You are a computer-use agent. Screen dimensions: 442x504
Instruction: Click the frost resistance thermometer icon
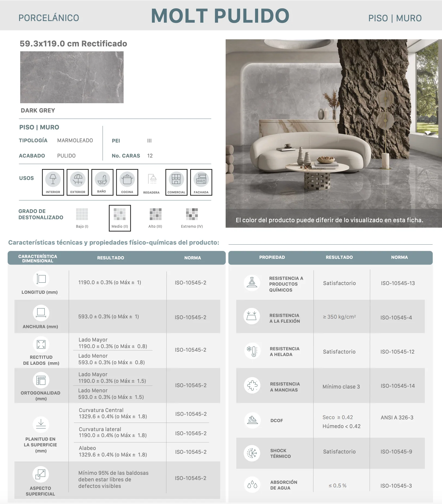[252, 351]
